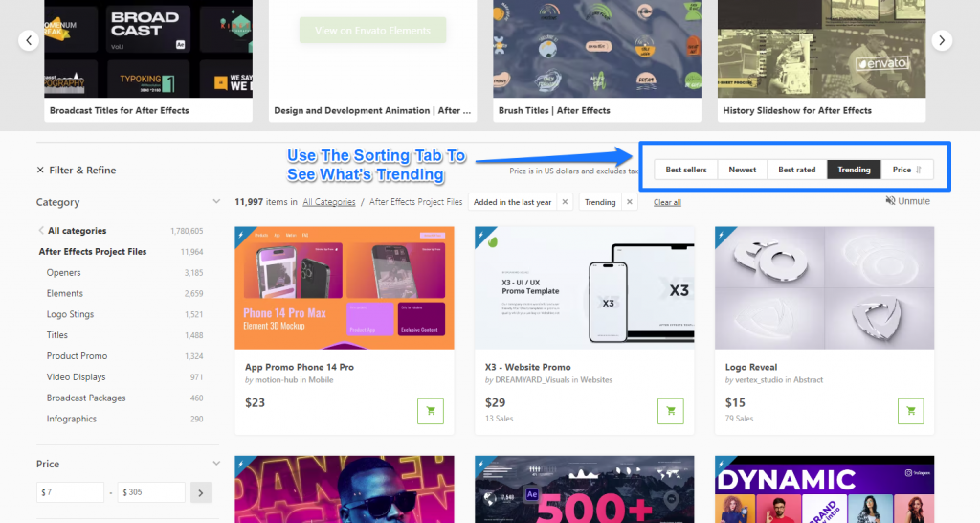Open the white Logo Reveal thumbnail

coord(824,287)
